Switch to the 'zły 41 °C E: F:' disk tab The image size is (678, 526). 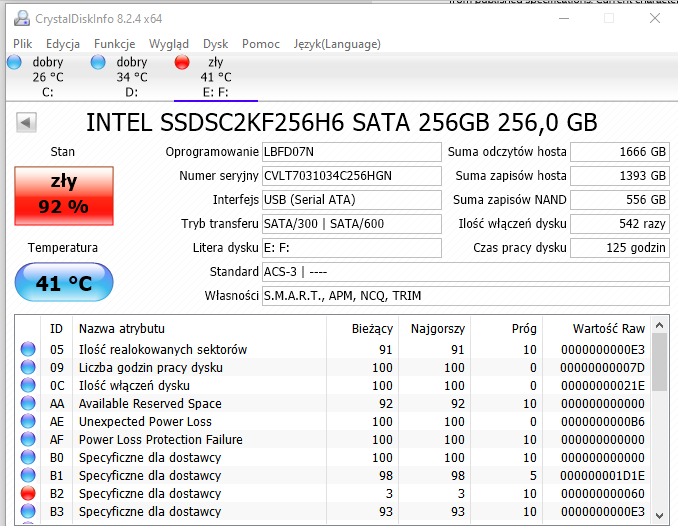pyautogui.click(x=216, y=77)
